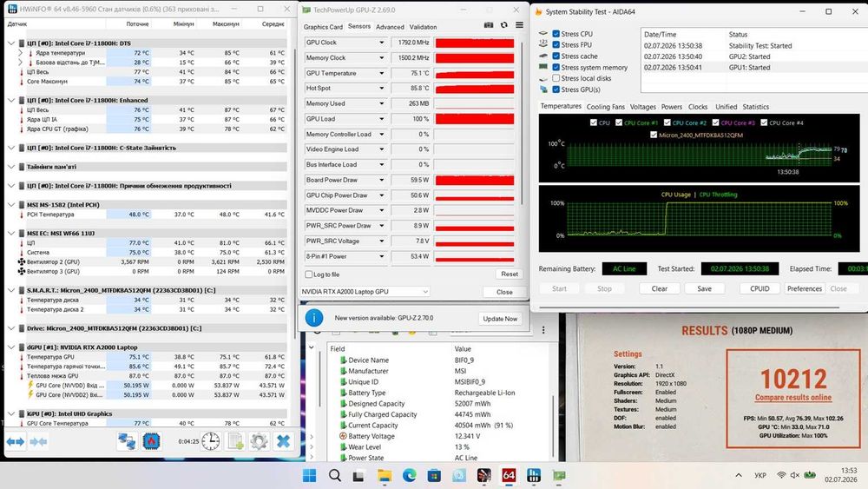868x489 pixels.
Task: Open File Explorer from taskbar
Action: 385,475
